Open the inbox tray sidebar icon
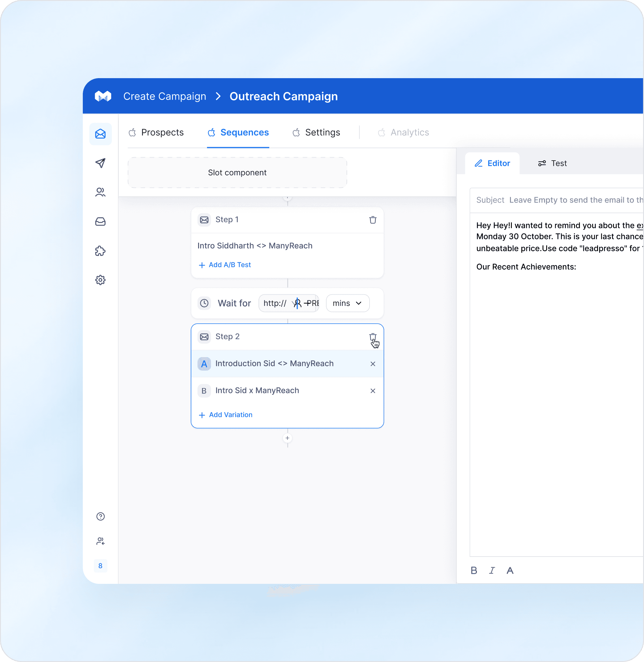Screen dimensions: 644x662 click(x=101, y=222)
